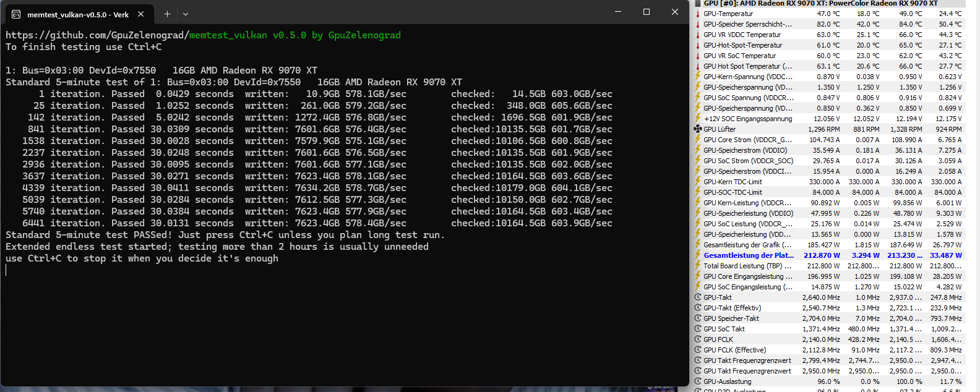980x392 pixels.
Task: Click the 96.0 % GPU-Auslastung value
Action: pos(828,381)
